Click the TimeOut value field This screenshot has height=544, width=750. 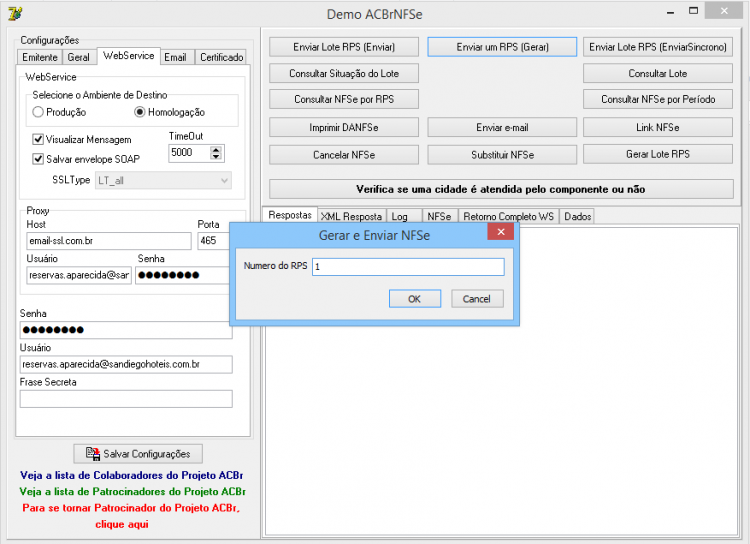click(x=189, y=153)
